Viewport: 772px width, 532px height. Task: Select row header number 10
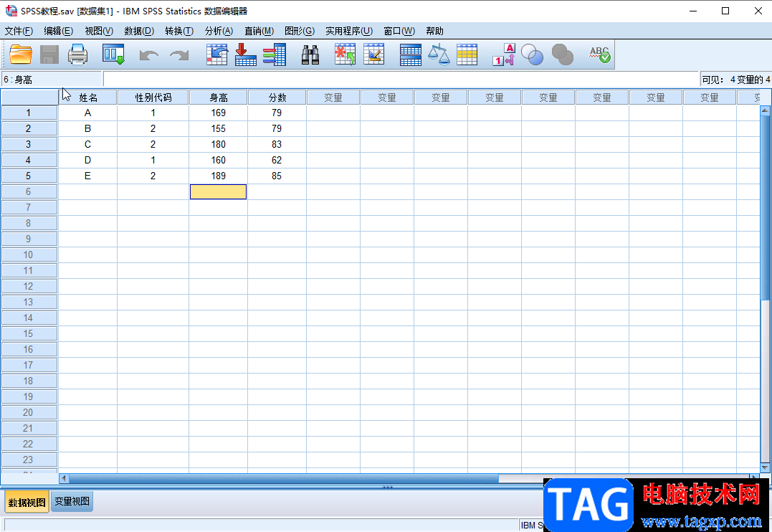29,255
